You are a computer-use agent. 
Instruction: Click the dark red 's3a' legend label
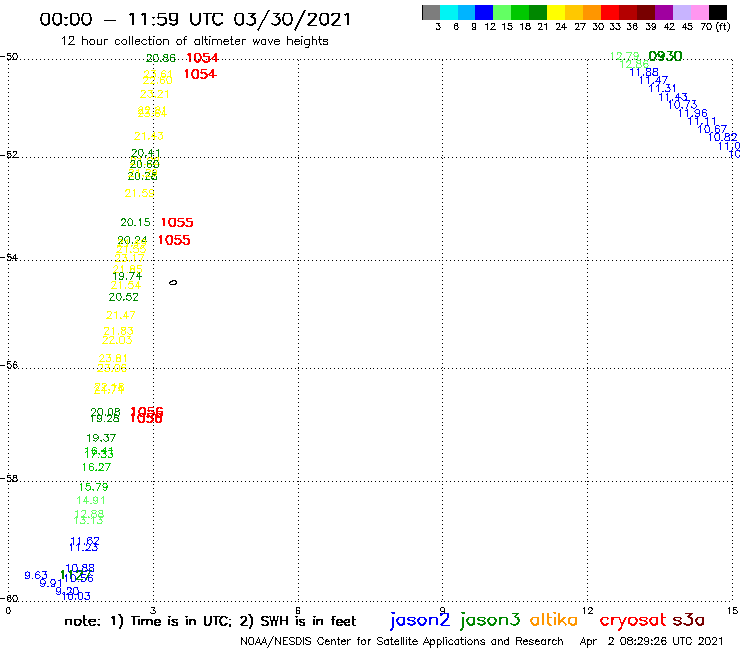point(688,621)
